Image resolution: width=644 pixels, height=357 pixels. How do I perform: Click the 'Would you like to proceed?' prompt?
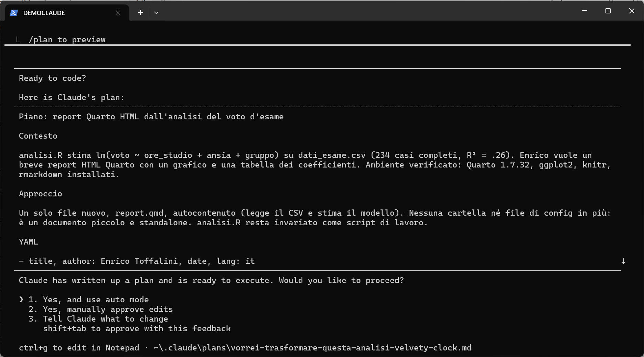[341, 280]
